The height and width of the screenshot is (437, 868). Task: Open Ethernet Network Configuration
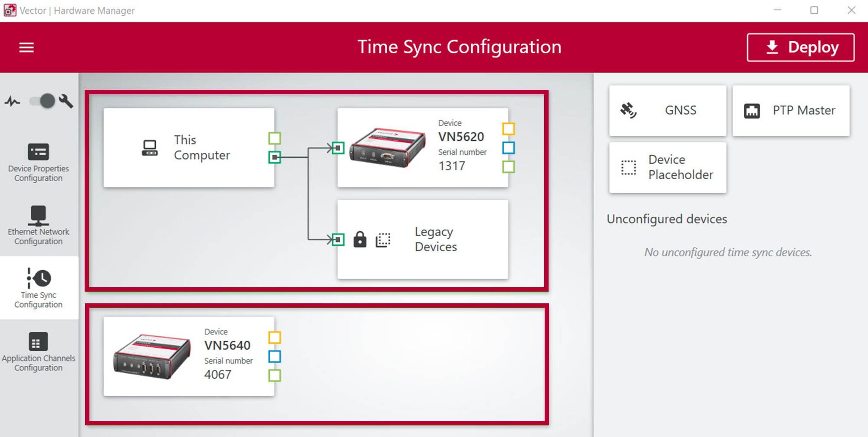pyautogui.click(x=39, y=226)
